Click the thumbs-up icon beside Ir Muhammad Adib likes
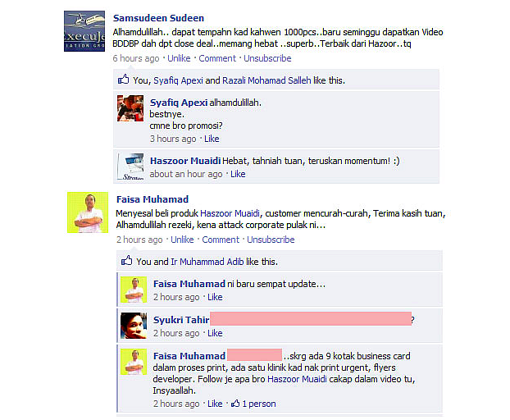Image resolution: width=510 pixels, height=420 pixels. click(126, 260)
